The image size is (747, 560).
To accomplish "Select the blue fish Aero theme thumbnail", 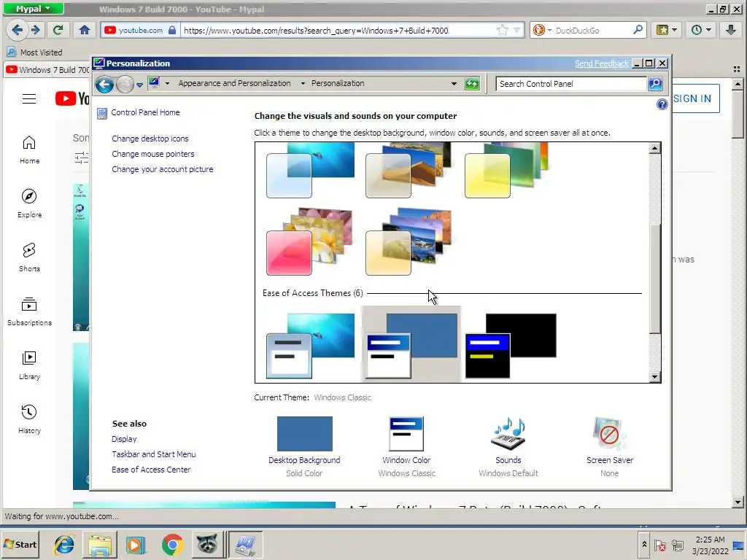I will (x=310, y=170).
